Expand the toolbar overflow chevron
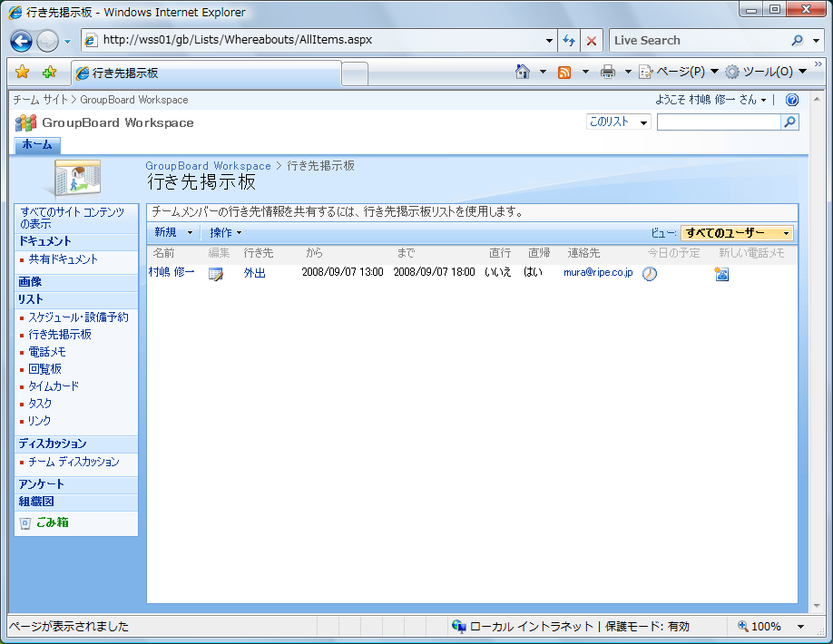This screenshot has width=833, height=644. (x=818, y=64)
